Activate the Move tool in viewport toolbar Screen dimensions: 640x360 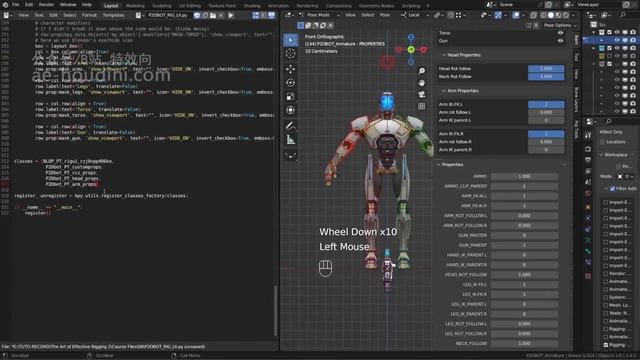pos(291,69)
